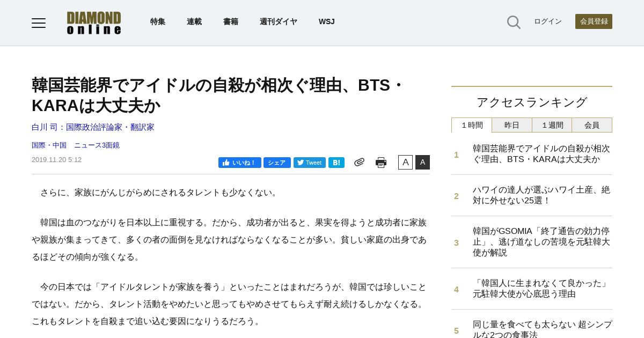The image size is (644, 338).
Task: Switch ranking to 昨日 tab
Action: [512, 125]
